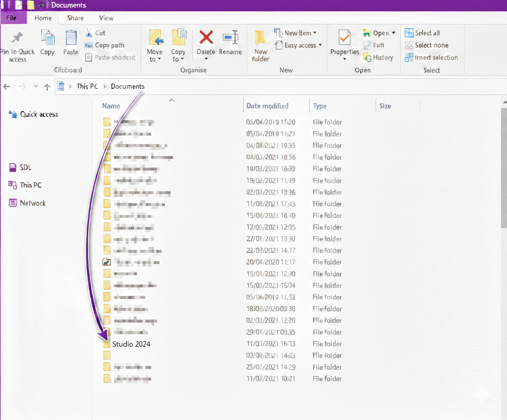Click the Copy icon in Clipboard group
This screenshot has height=420, width=507.
48,38
